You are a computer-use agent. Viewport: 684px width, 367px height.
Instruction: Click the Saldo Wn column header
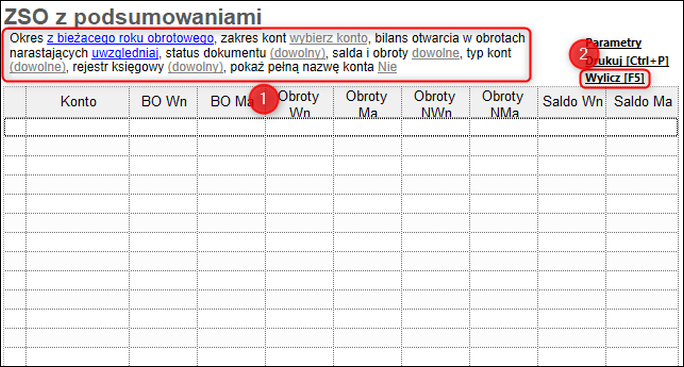click(x=572, y=102)
